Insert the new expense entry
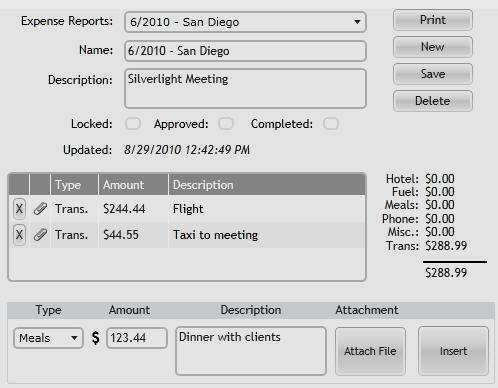 [x=453, y=351]
